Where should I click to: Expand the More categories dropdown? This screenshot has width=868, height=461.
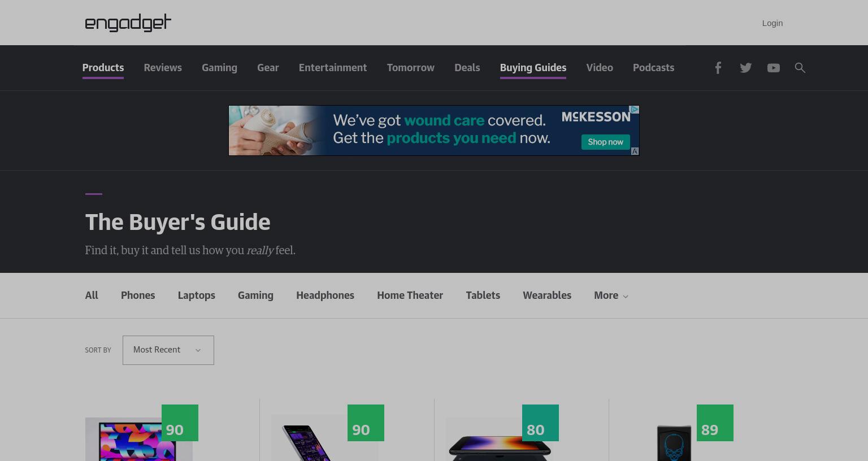611,295
